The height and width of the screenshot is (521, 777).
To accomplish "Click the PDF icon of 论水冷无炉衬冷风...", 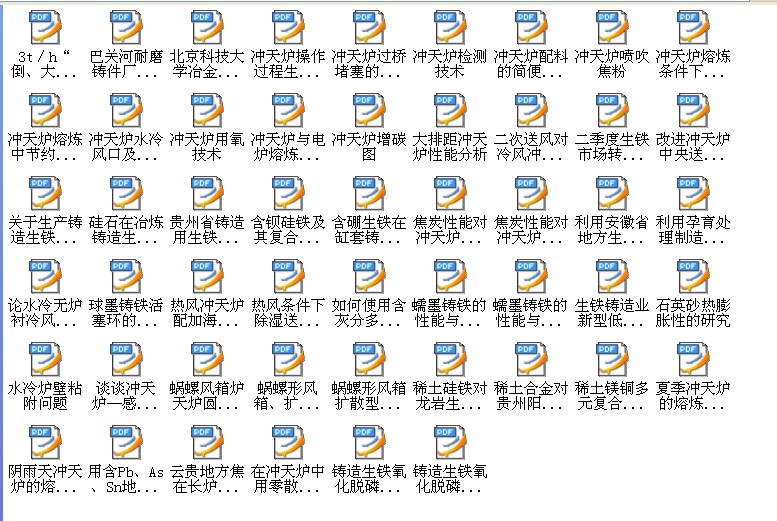I will coord(45,276).
